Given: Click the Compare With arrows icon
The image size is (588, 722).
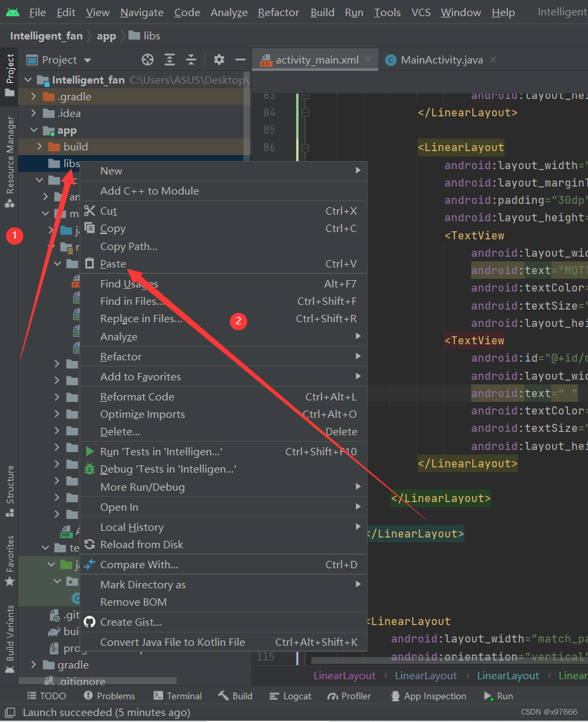Looking at the screenshot, I should pyautogui.click(x=90, y=564).
